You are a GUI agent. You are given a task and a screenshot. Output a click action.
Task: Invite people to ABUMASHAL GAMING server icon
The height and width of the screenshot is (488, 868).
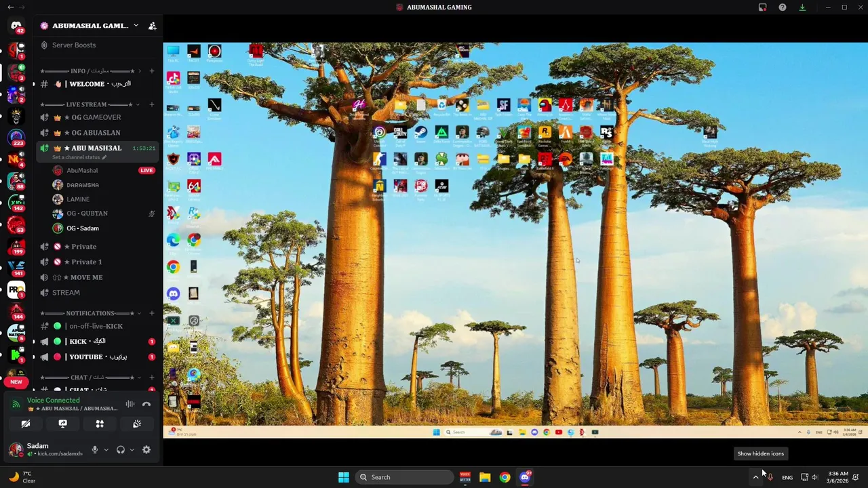coord(153,26)
